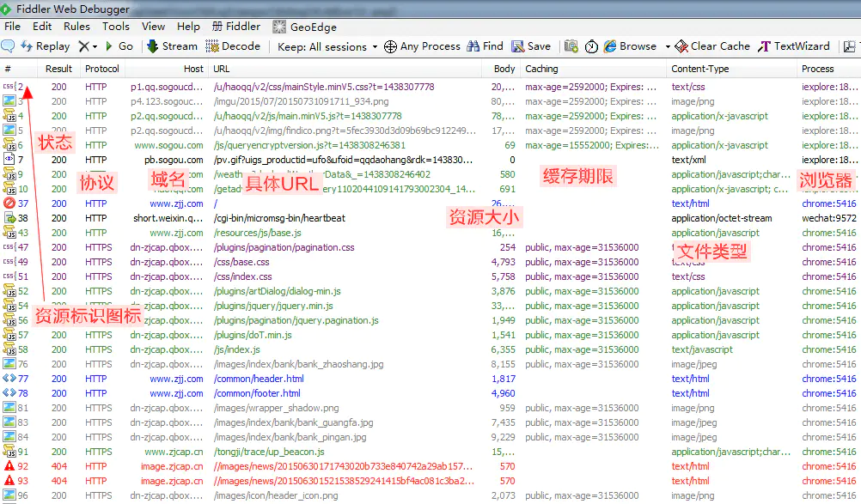The image size is (861, 504).
Task: Click the JS icon of session 91
Action: click(9, 452)
